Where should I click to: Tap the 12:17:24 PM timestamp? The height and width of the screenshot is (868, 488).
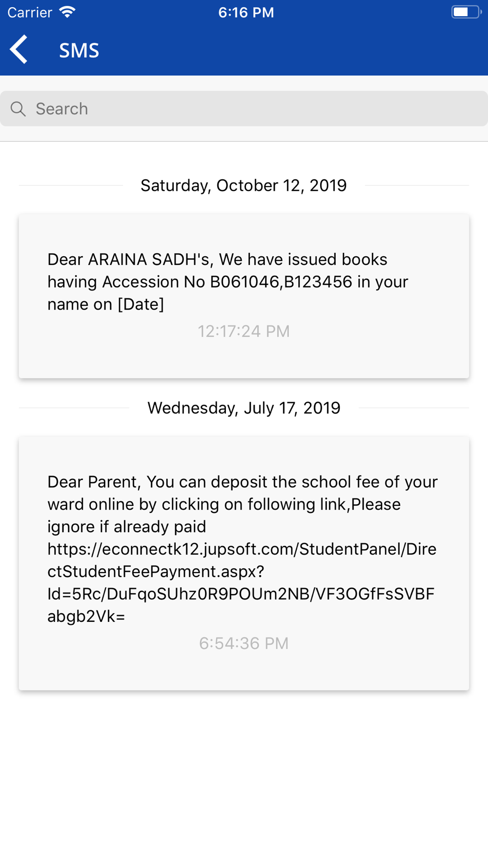pos(244,331)
